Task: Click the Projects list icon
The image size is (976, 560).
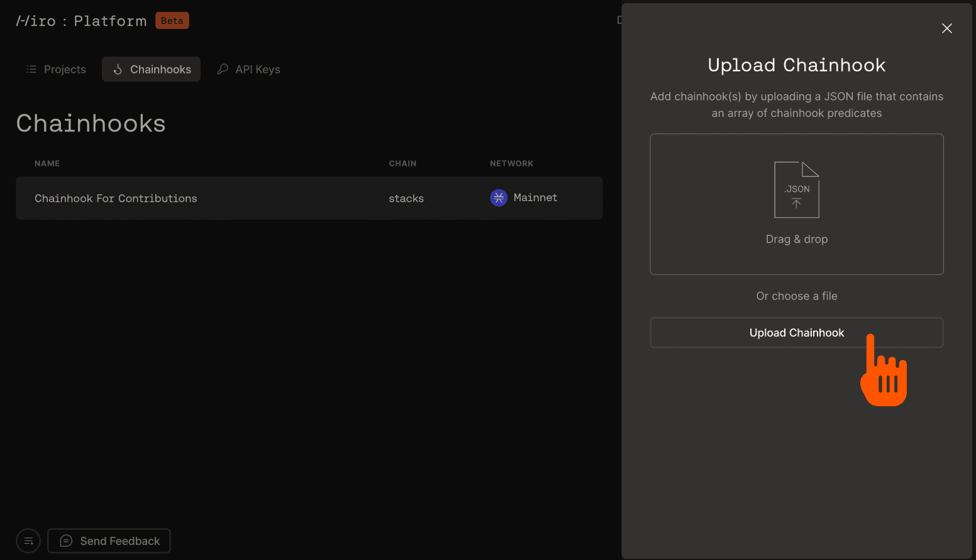Action: [31, 69]
